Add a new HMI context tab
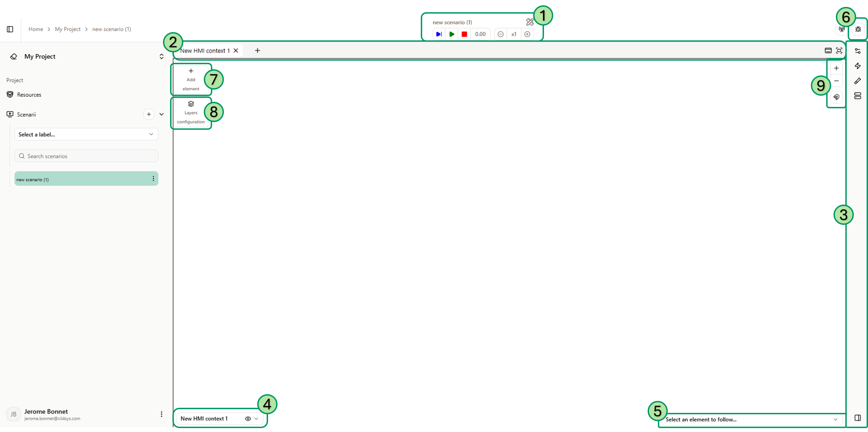Screen dimensions: 868x432 tap(257, 51)
